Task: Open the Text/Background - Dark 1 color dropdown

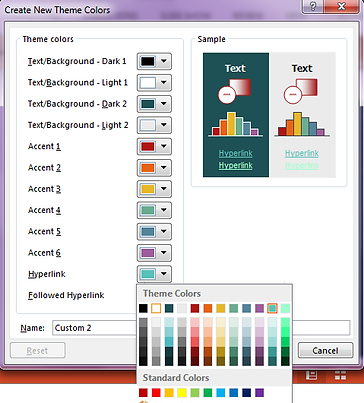Action: coord(154,61)
